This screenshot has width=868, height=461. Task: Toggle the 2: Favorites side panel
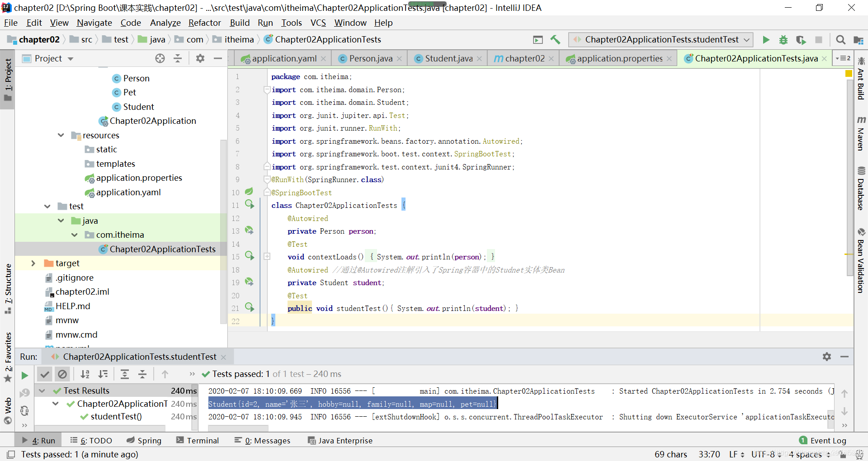point(8,357)
